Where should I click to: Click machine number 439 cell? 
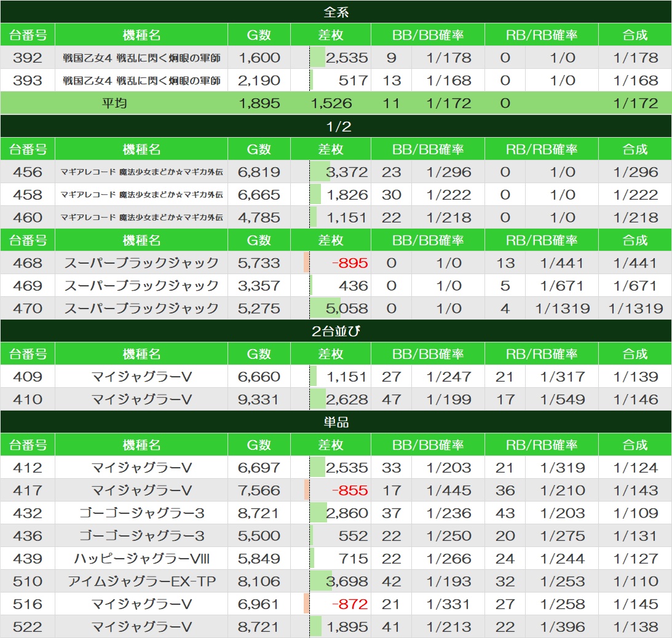[x=28, y=558]
